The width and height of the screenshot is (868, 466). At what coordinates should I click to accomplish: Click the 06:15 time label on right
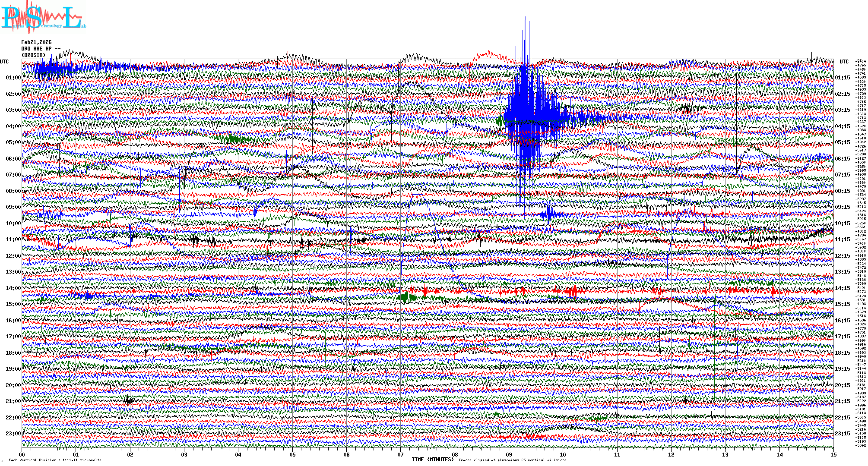[x=842, y=159]
